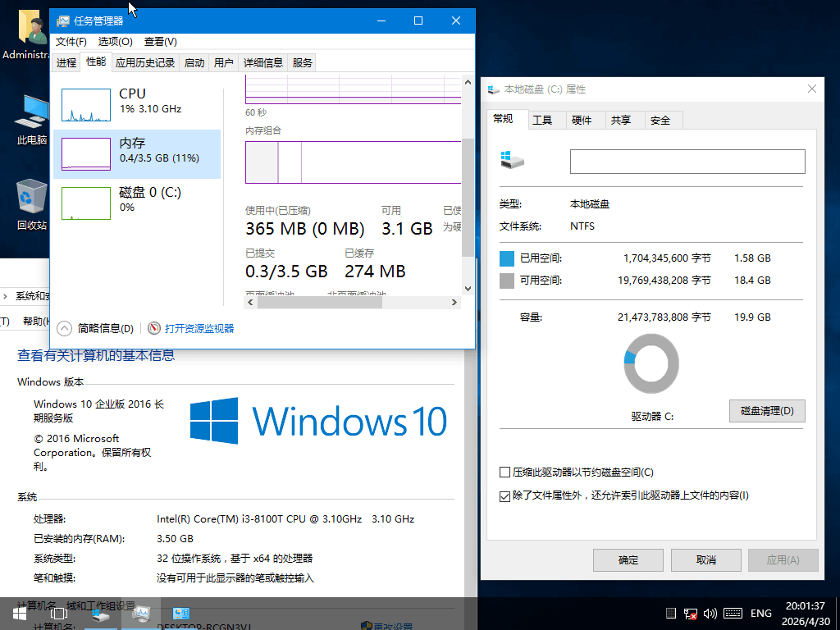The height and width of the screenshot is (630, 840).
Task: Click 查看有关计算机的基本信息 heading
Action: 96,355
